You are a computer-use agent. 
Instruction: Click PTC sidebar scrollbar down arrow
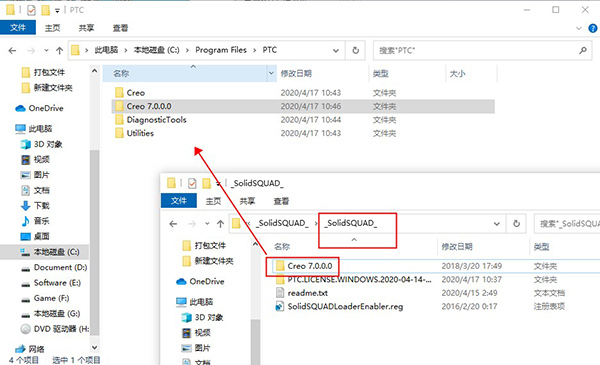[94, 347]
